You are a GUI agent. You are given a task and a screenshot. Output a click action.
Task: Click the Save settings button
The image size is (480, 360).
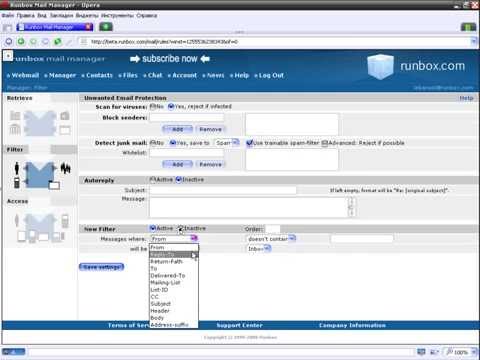click(102, 267)
